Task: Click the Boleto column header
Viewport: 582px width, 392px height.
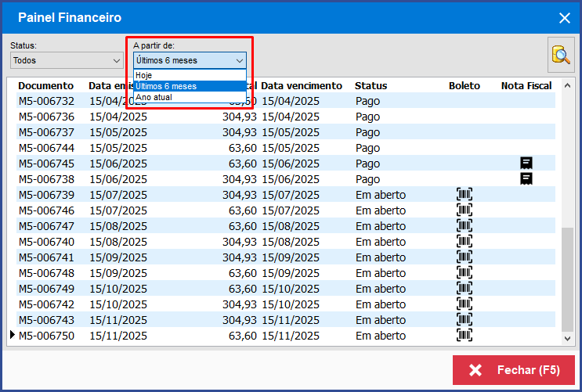Action: pyautogui.click(x=465, y=85)
